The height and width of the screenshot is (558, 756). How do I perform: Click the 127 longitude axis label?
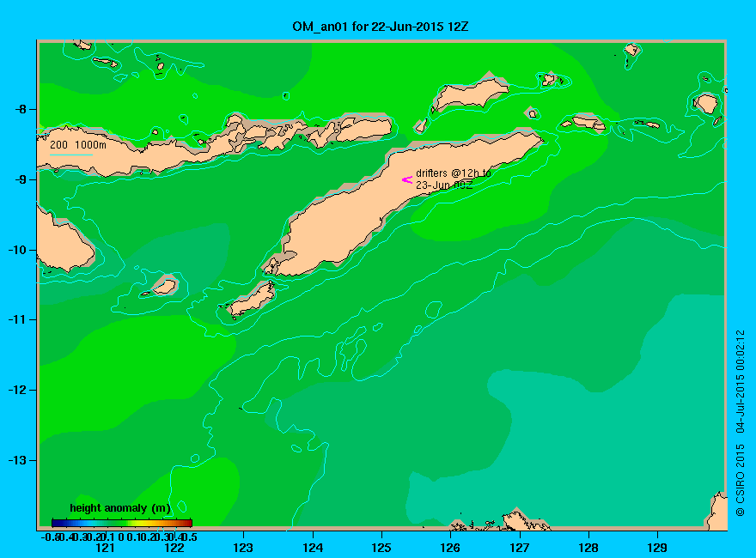(519, 548)
